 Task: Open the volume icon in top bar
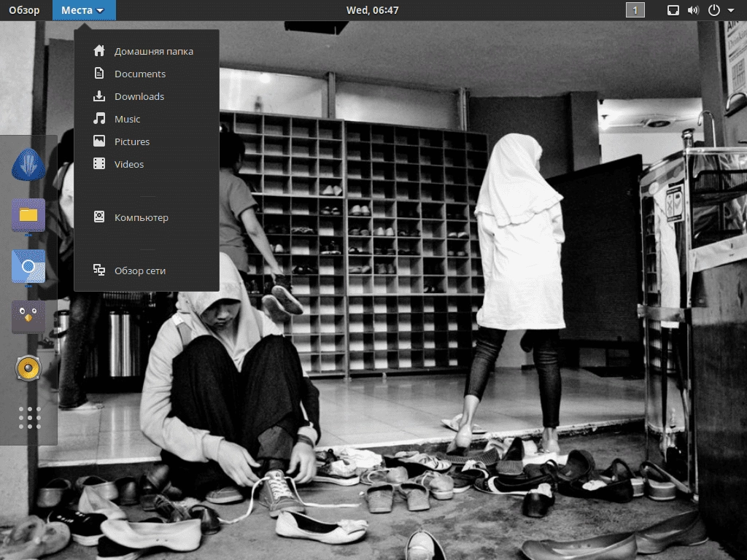point(693,10)
